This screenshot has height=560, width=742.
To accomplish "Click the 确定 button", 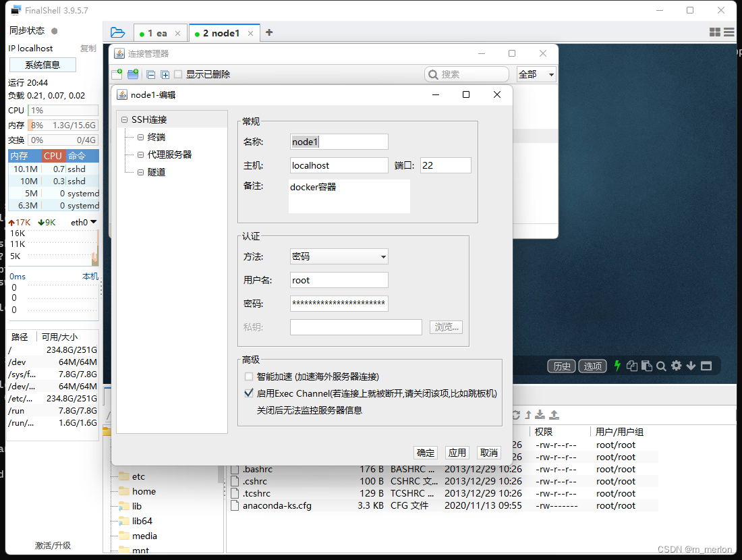I will [x=425, y=453].
